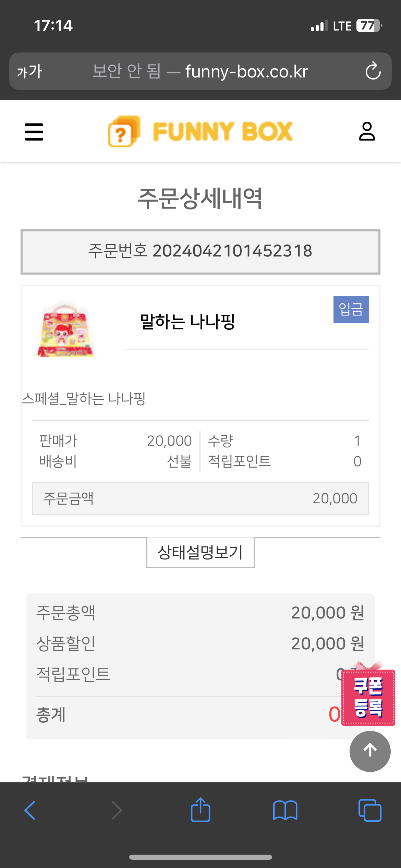Open the 말하는 나나핑 product thumbnail

pos(65,330)
